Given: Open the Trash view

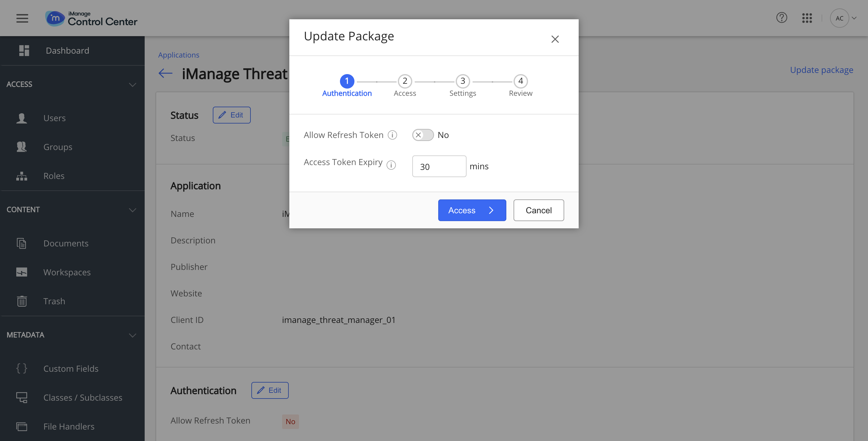Looking at the screenshot, I should (54, 301).
